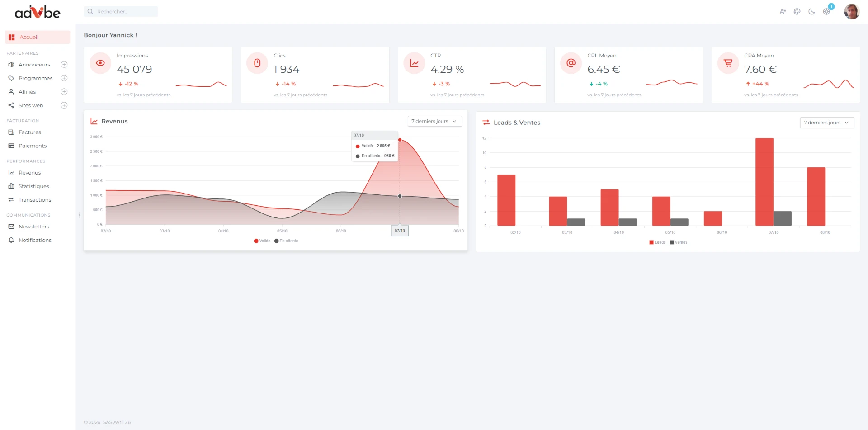Image resolution: width=868 pixels, height=430 pixels.
Task: Click the CPL Moyen at-sign icon
Action: [571, 63]
